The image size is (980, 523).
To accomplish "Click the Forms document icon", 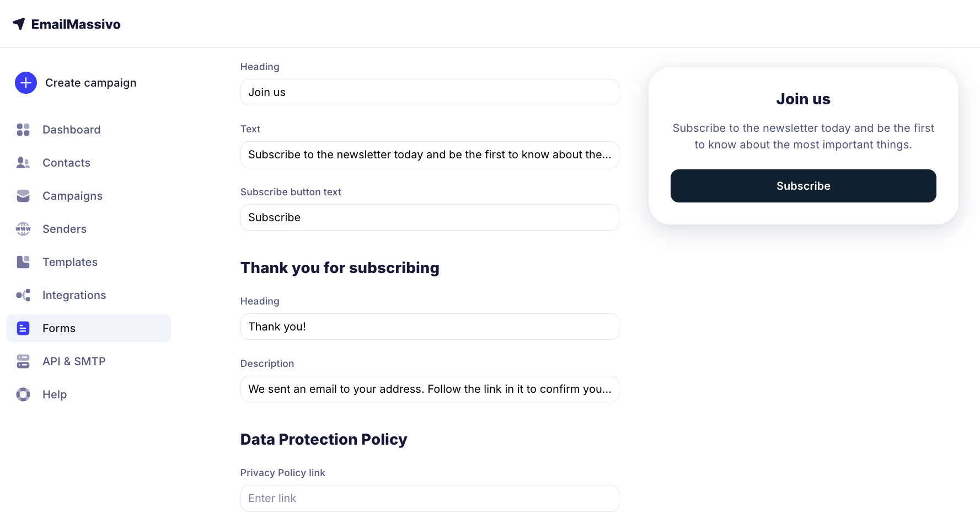I will click(x=23, y=328).
